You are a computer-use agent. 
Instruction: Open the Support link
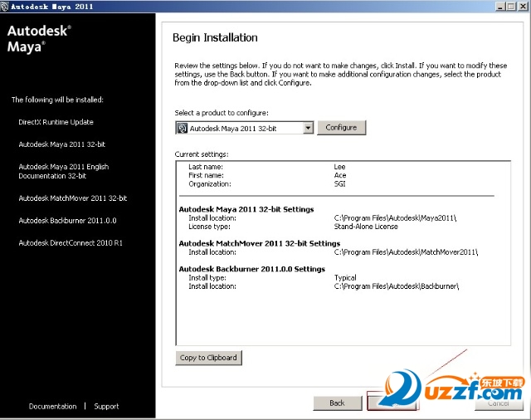106,407
